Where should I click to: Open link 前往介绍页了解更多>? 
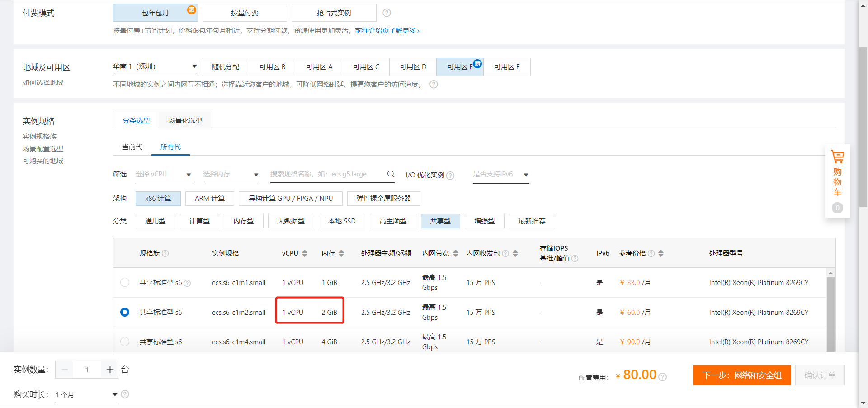[x=387, y=30]
